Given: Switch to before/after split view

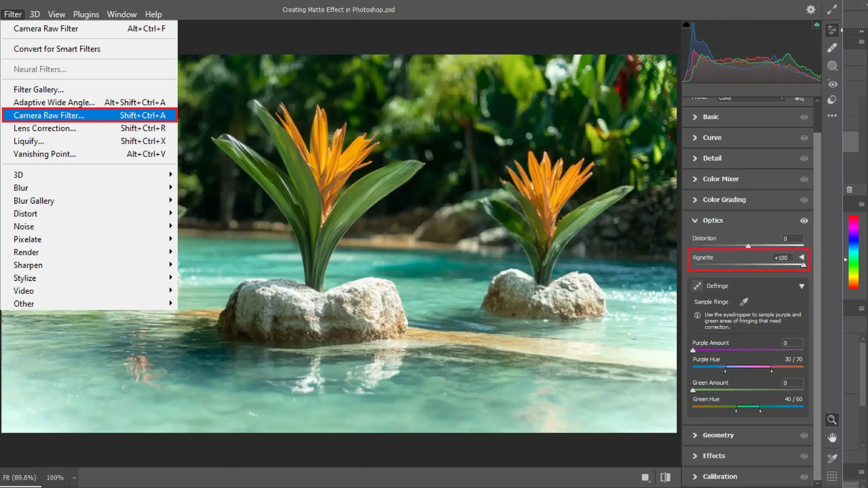Looking at the screenshot, I should [x=665, y=477].
